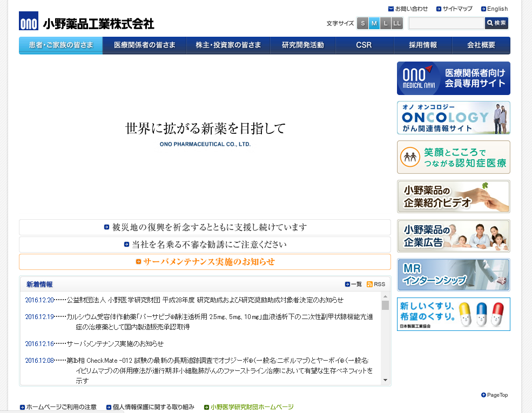
Task: Open the サイトマップ link
Action: (x=457, y=9)
